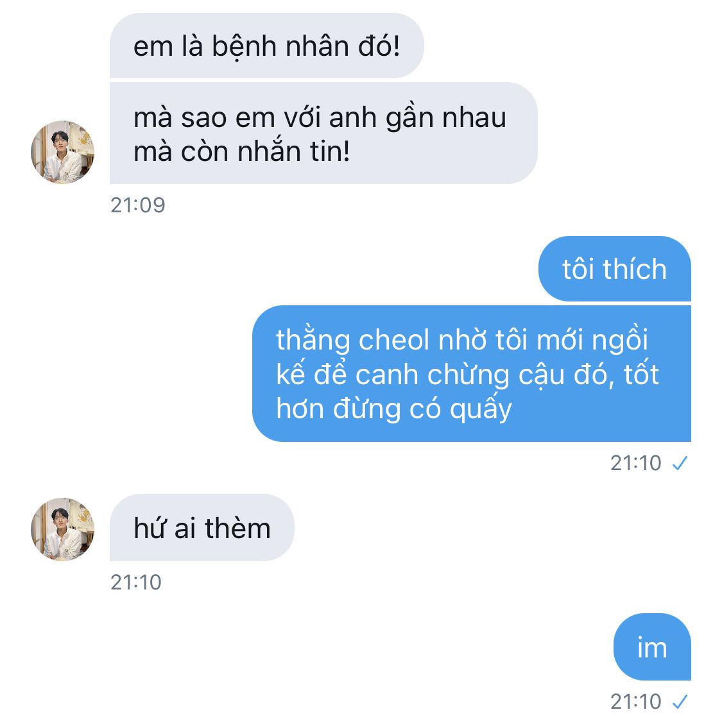
Task: Select the 'thằng cheol nhờ tôi' message bubble
Action: click(472, 374)
